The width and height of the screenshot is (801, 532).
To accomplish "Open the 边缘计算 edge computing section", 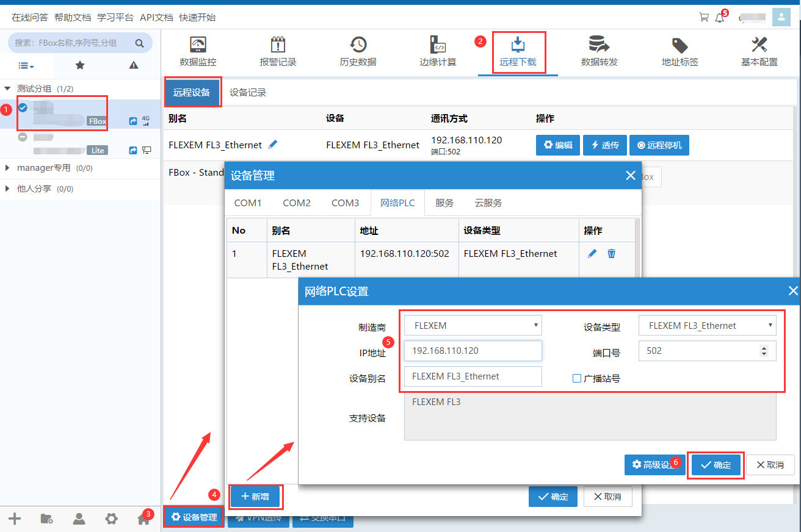I will [x=438, y=52].
